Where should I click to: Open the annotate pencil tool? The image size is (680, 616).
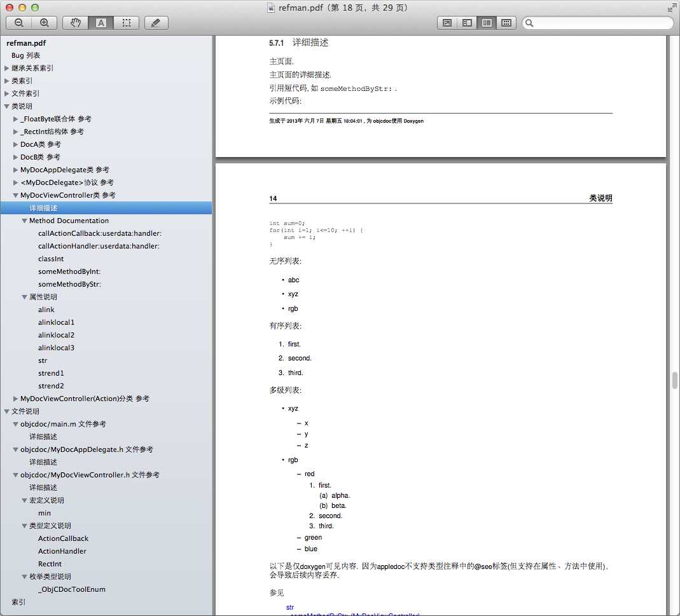pos(156,23)
